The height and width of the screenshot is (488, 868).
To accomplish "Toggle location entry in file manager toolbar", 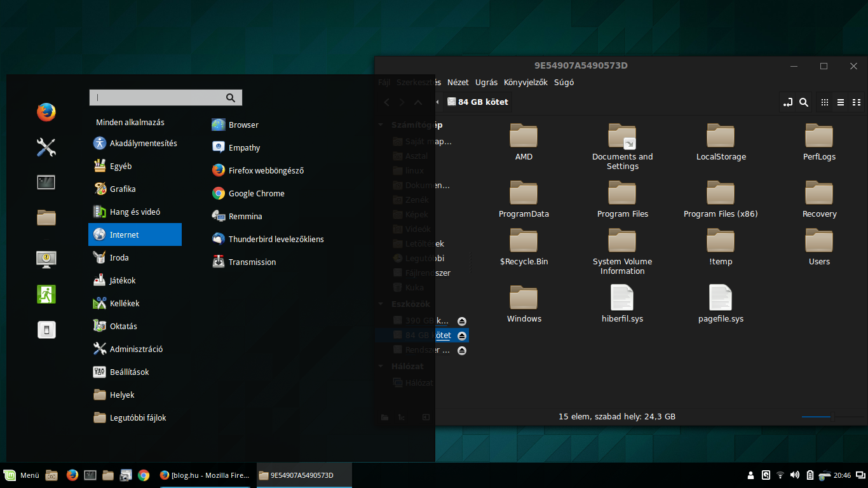I will point(788,102).
